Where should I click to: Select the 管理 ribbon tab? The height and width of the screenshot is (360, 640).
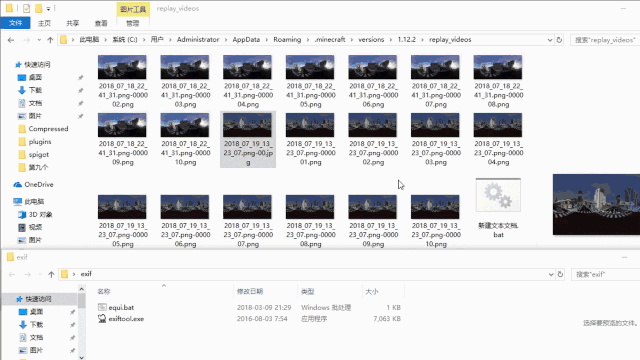(x=133, y=23)
